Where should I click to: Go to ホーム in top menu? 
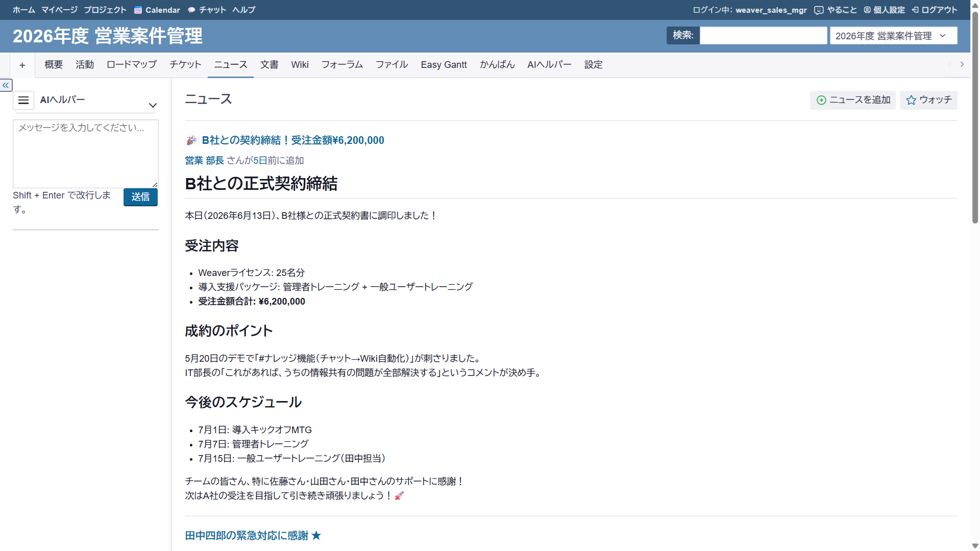pyautogui.click(x=24, y=10)
